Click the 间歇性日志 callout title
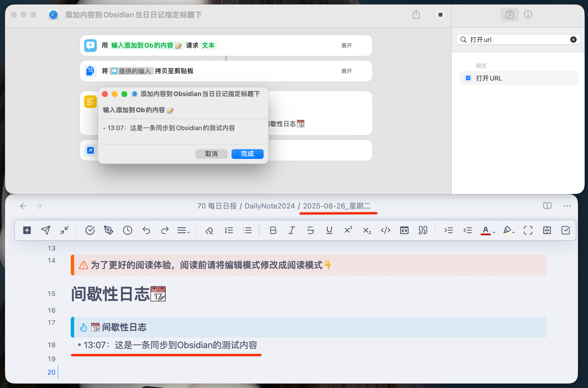The image size is (588, 388). (124, 327)
